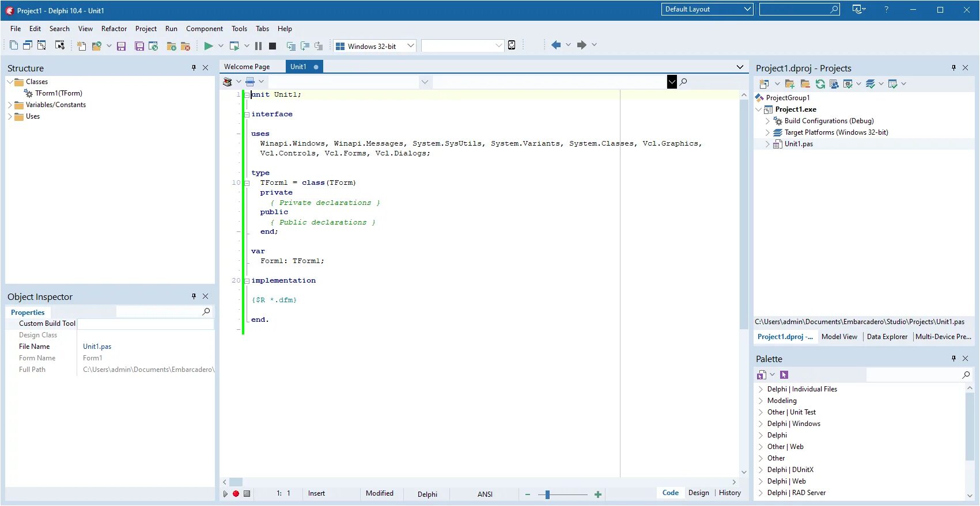Click the Toggle Form/Unit toolbar icon
Image resolution: width=980 pixels, height=506 pixels.
(x=41, y=45)
